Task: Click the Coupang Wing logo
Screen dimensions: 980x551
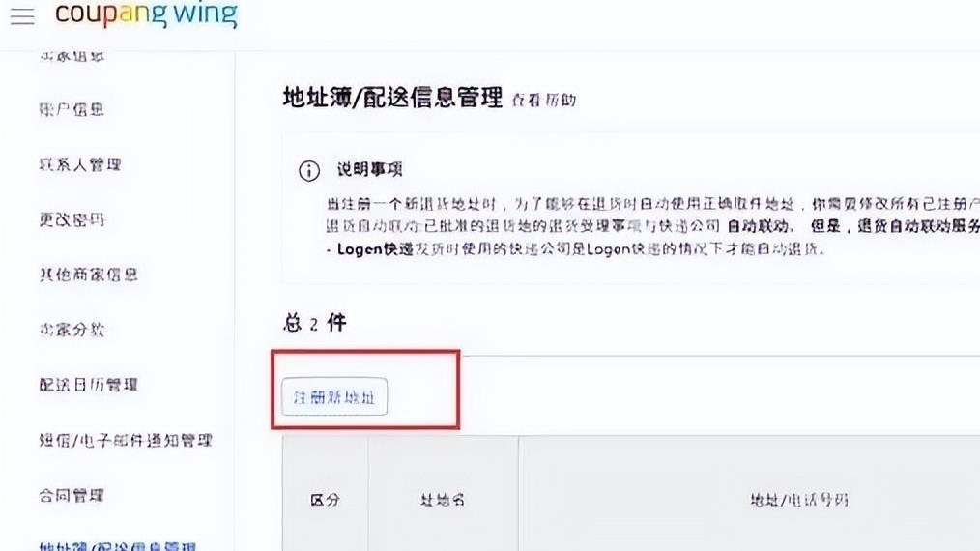Action: coord(146,15)
